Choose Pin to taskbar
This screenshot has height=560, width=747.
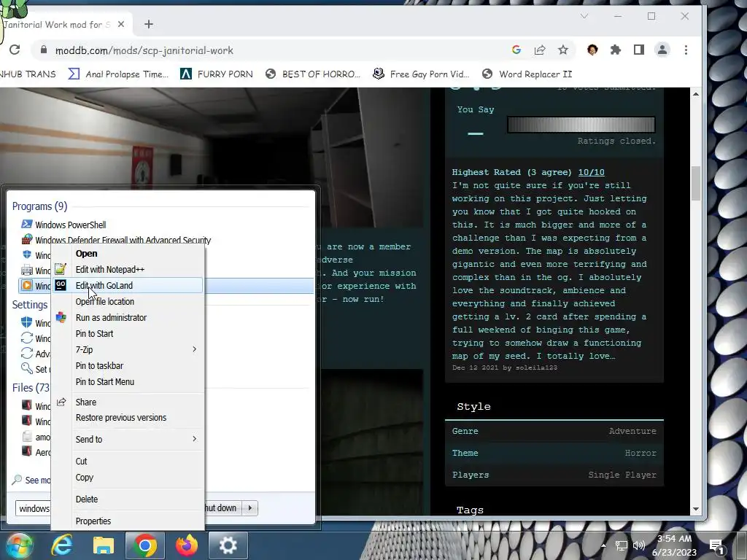pos(128,366)
